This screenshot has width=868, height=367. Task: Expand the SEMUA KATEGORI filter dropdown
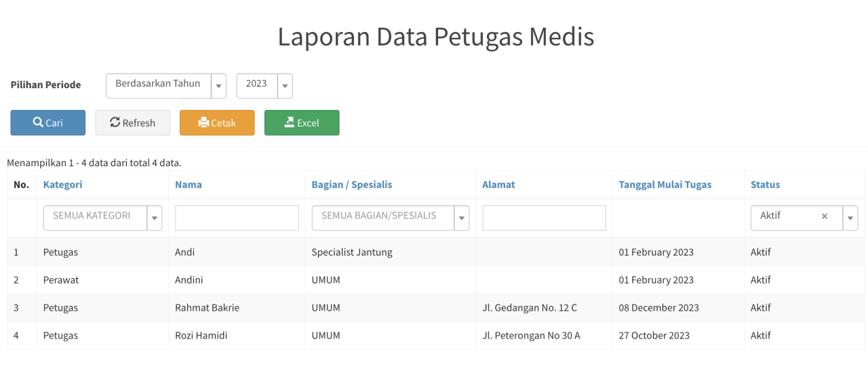point(102,218)
